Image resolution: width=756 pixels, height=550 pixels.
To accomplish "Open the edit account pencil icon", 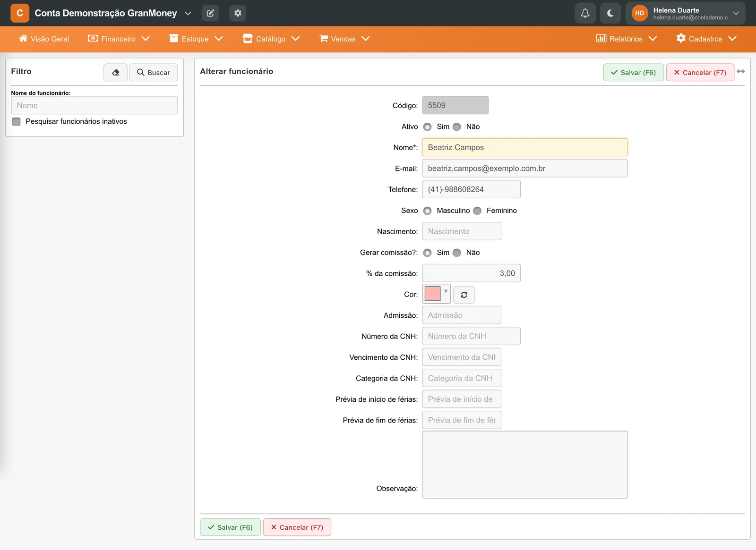I will coord(210,13).
